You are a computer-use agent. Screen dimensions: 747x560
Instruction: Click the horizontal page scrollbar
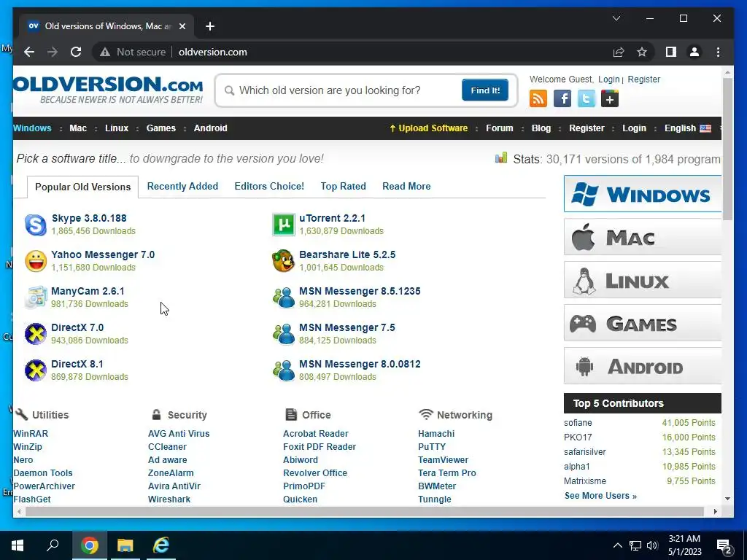coord(365,511)
